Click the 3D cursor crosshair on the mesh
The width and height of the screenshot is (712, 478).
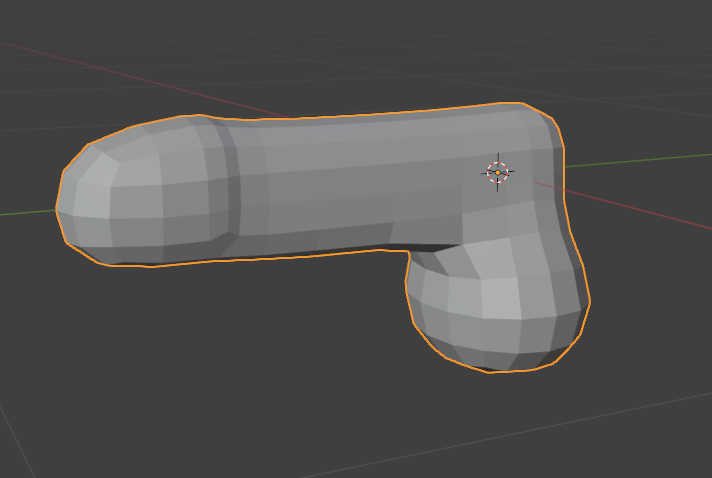[x=498, y=172]
